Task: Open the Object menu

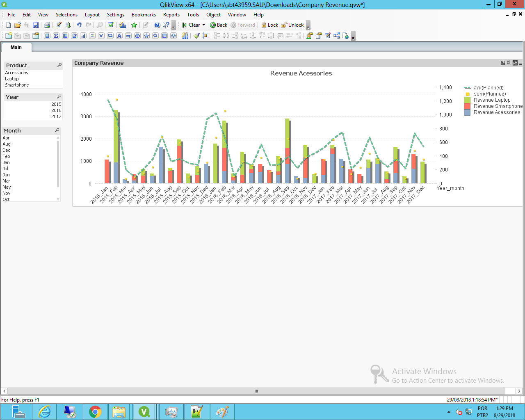Action: (213, 15)
